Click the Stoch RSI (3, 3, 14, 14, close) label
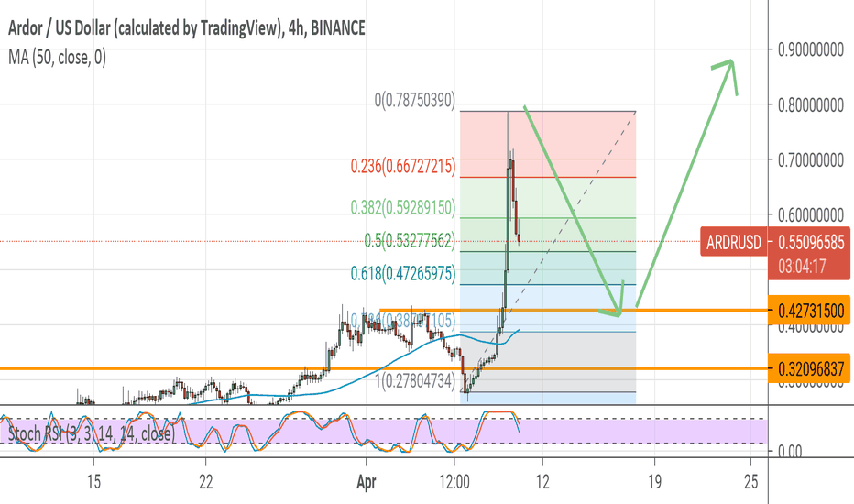Viewport: 854px width, 504px height. point(92,433)
